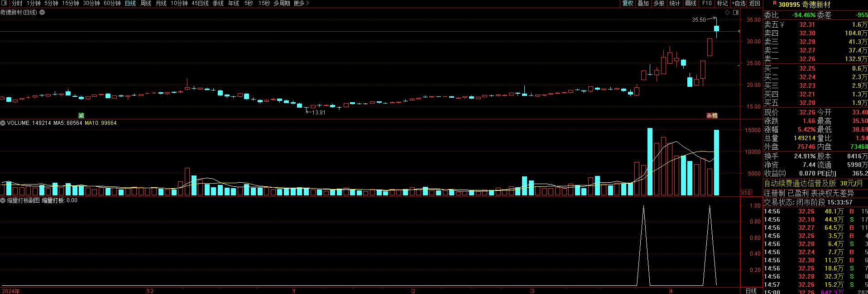Viewport: 868px width, 294px height.
Task: Click the MA5: 88564 indicator label
Action: (x=67, y=123)
